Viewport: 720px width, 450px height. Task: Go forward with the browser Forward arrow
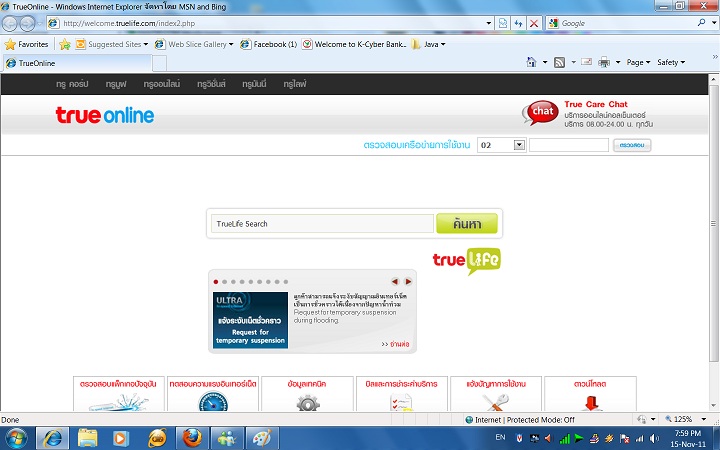pos(28,23)
